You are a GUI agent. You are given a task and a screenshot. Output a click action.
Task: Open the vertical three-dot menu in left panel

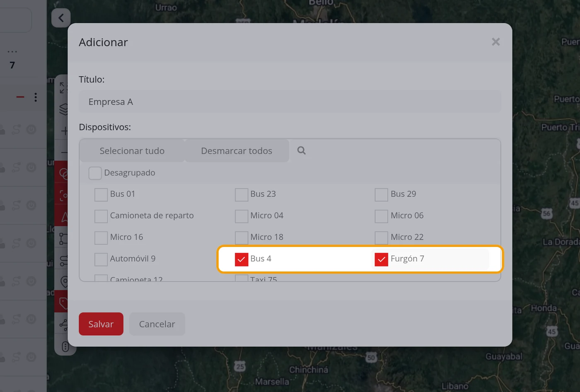click(x=36, y=97)
